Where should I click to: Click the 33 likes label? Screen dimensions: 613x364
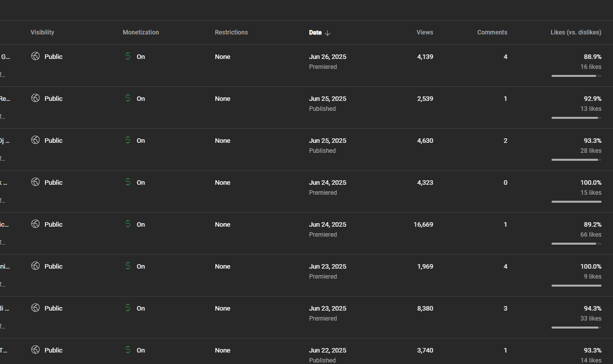[591, 319]
